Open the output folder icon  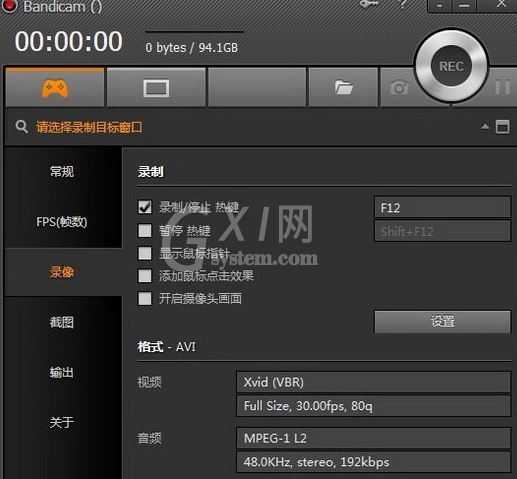[x=344, y=88]
